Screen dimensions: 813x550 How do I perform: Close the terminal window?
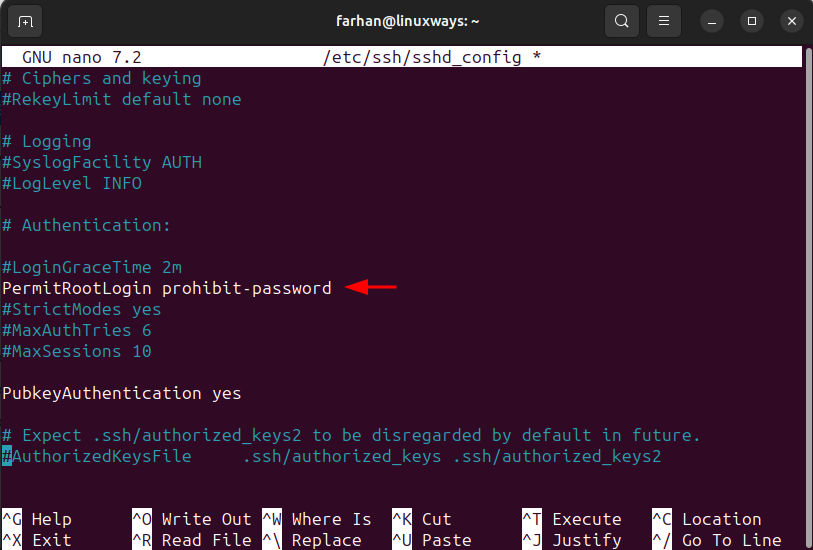(x=792, y=21)
